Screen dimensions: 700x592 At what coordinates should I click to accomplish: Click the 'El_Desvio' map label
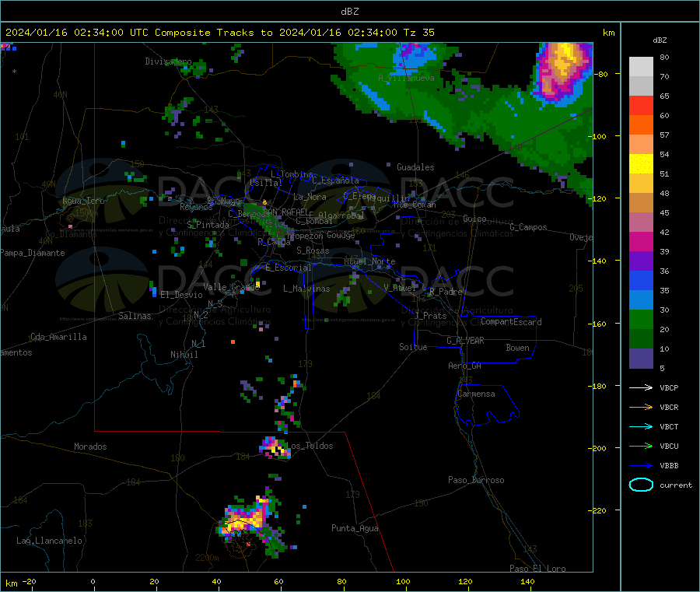click(181, 295)
